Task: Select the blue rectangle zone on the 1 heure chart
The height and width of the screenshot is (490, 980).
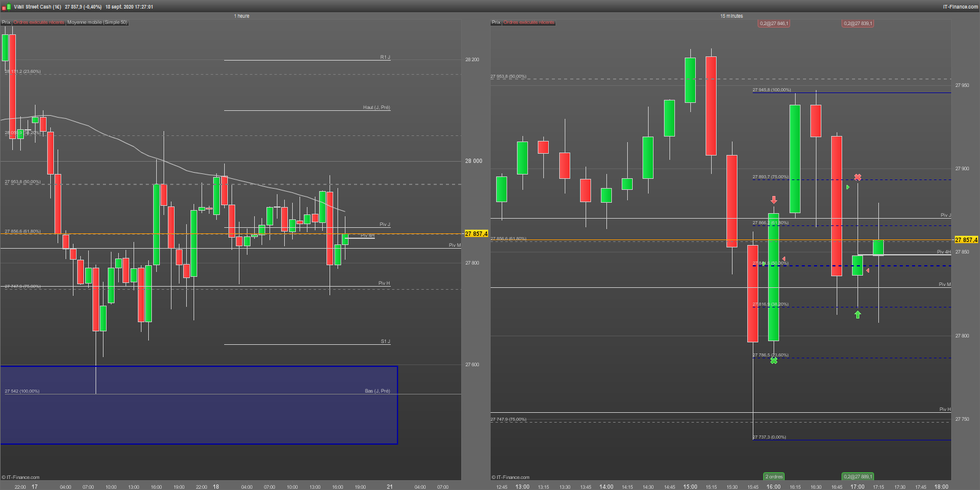Action: (x=199, y=405)
